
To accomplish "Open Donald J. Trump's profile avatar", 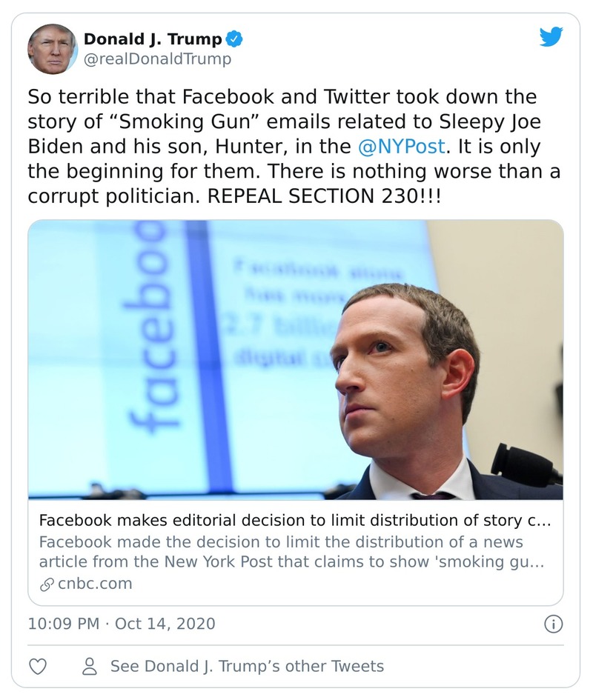I will [52, 48].
